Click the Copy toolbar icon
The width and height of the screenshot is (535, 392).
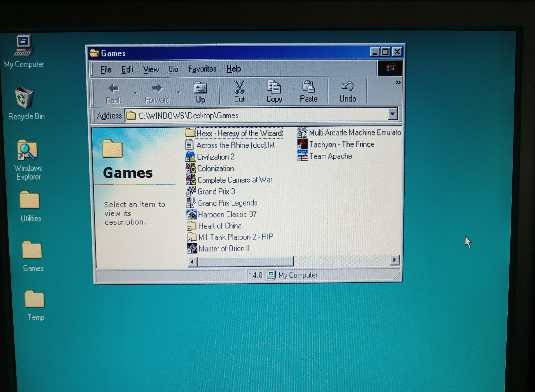(274, 87)
